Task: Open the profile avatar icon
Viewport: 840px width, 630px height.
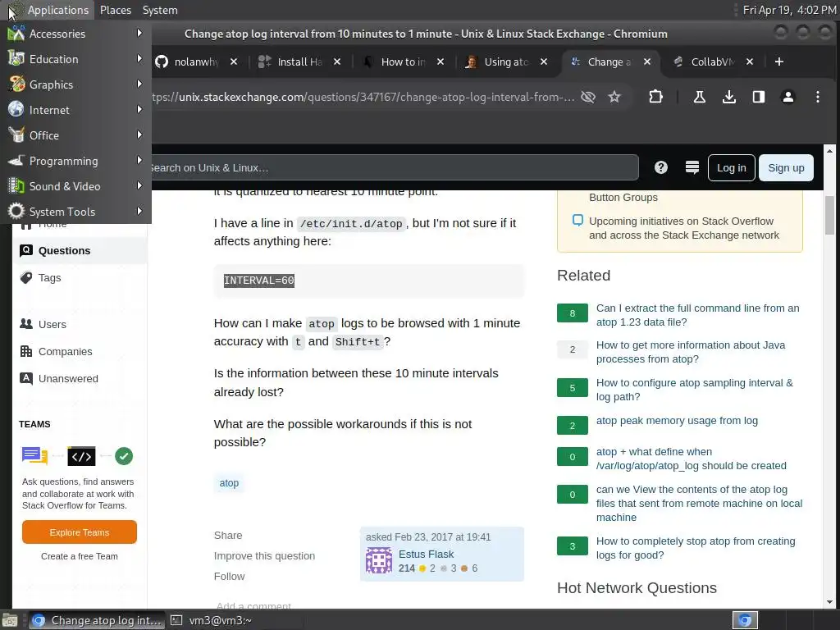Action: pos(788,97)
